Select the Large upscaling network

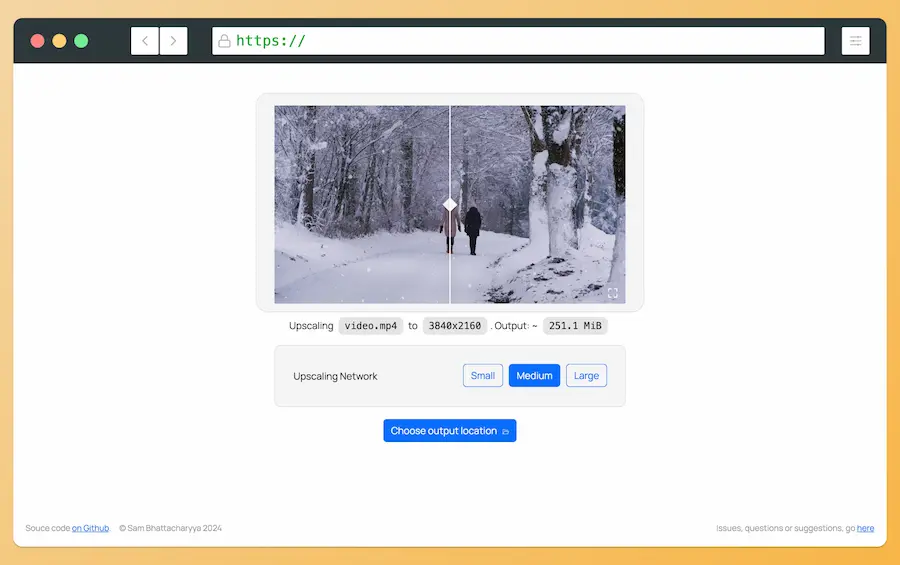pyautogui.click(x=586, y=376)
